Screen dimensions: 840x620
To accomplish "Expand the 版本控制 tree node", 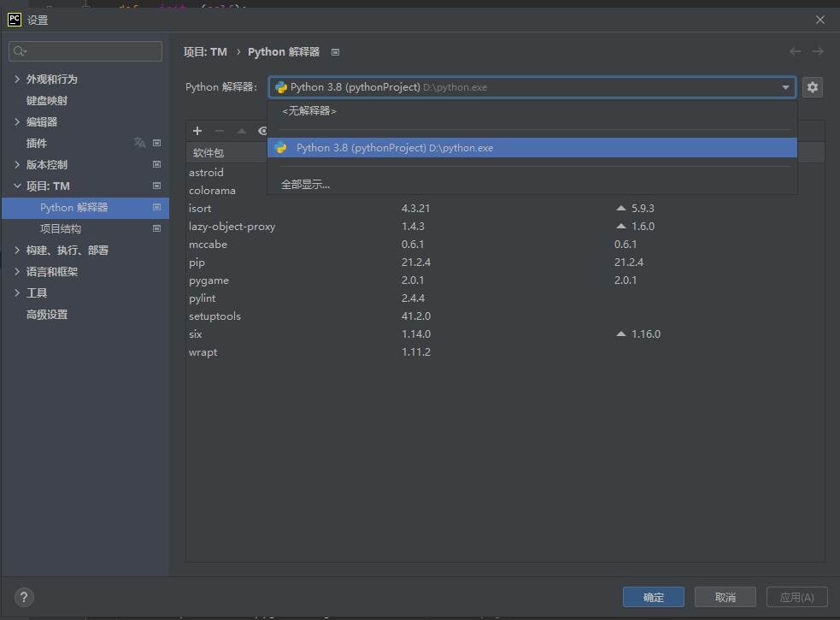I will [x=17, y=165].
